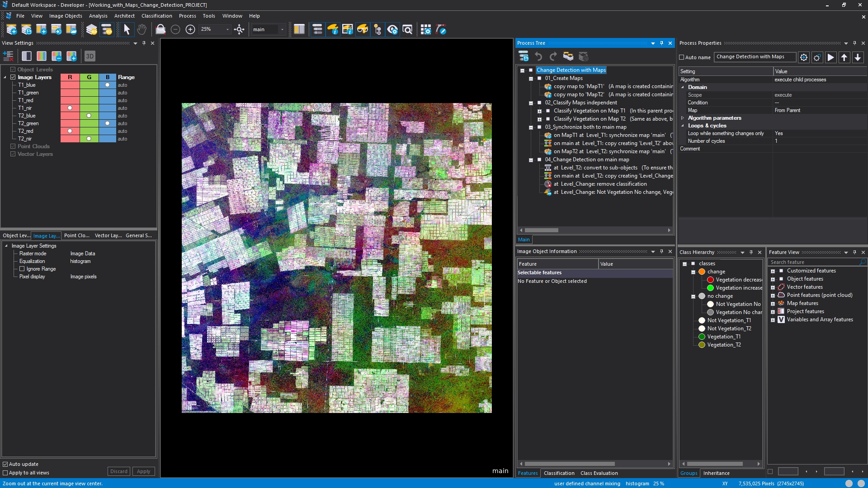Select the pan hand tool
Image resolution: width=868 pixels, height=488 pixels.
click(142, 30)
